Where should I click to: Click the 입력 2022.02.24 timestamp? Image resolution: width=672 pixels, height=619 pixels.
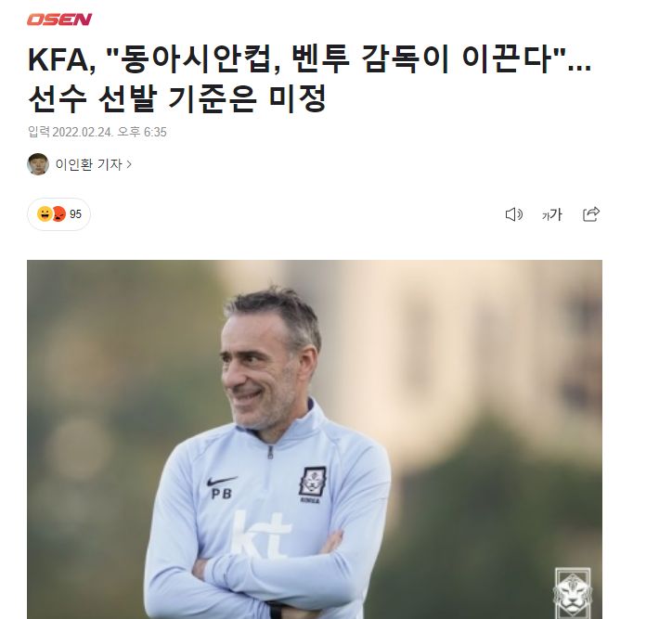(x=97, y=132)
